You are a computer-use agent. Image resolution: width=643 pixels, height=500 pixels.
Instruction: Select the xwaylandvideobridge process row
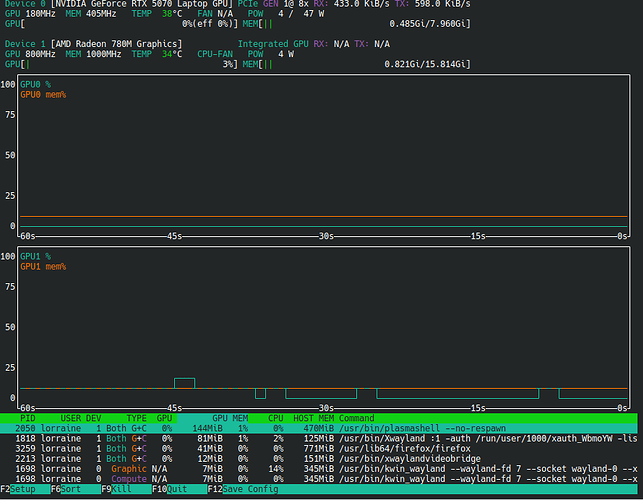(x=319, y=459)
